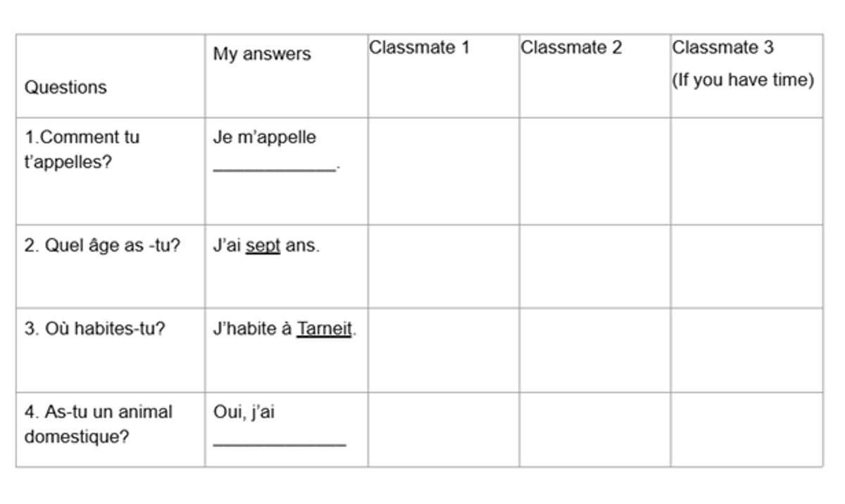Screen dimensions: 845x504
Task: Click the question "Comment tu t'appelles?"
Action: point(82,150)
